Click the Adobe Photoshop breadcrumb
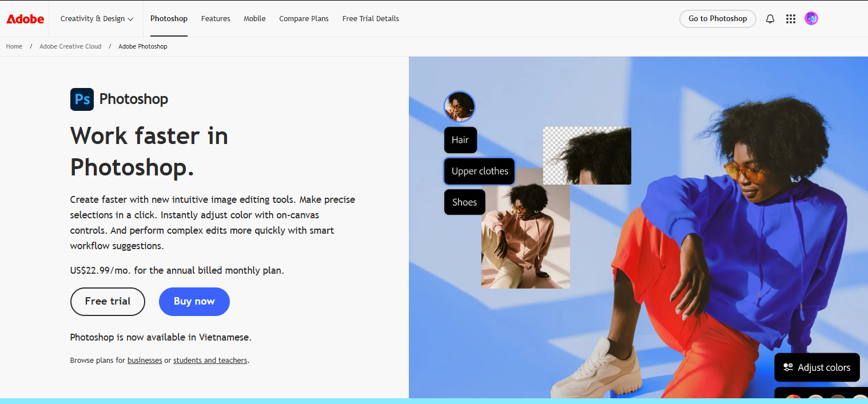 143,46
